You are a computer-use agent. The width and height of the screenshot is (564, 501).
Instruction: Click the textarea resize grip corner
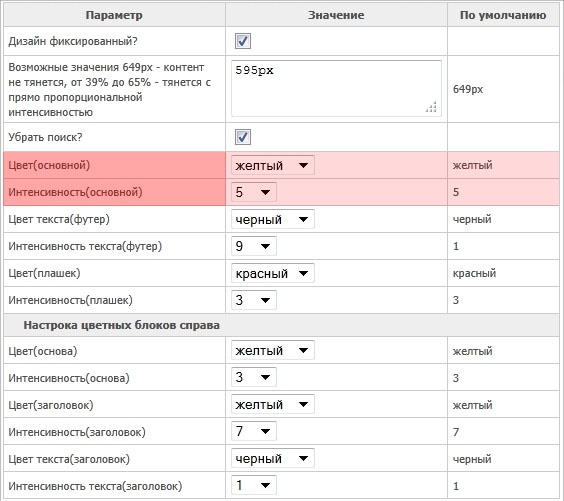[x=431, y=107]
